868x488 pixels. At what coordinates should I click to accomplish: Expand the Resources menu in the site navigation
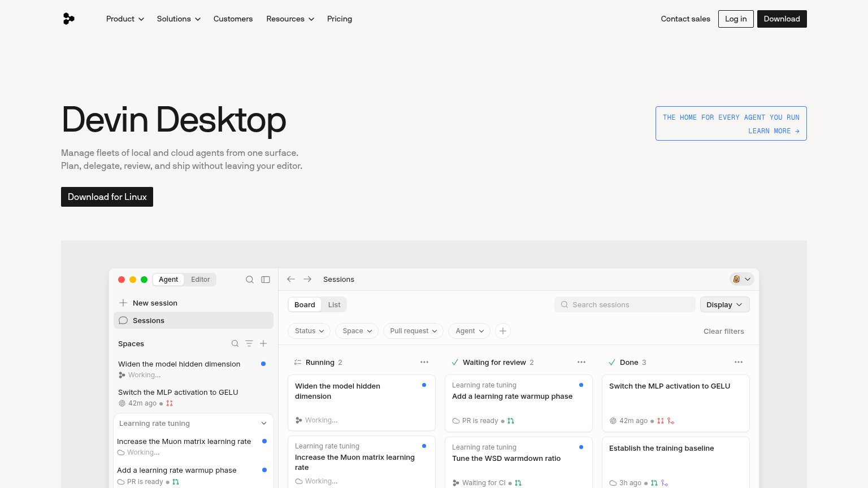tap(290, 19)
